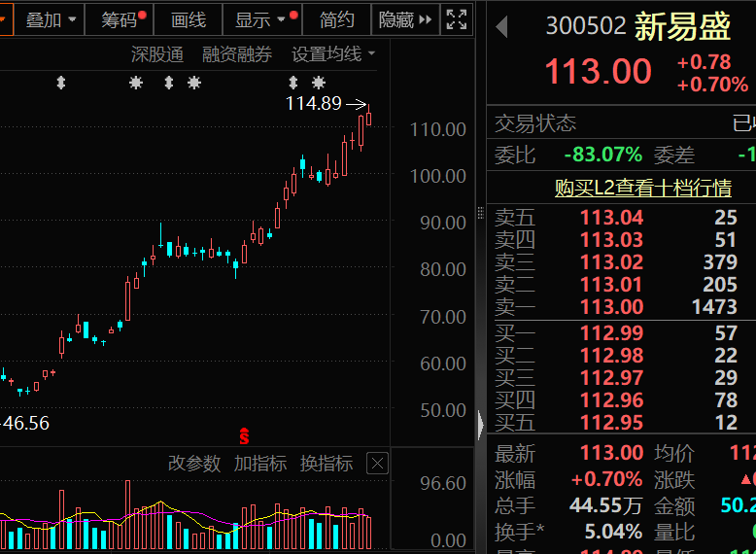This screenshot has width=756, height=554.
Task: Close the volume indicator panel
Action: click(377, 464)
